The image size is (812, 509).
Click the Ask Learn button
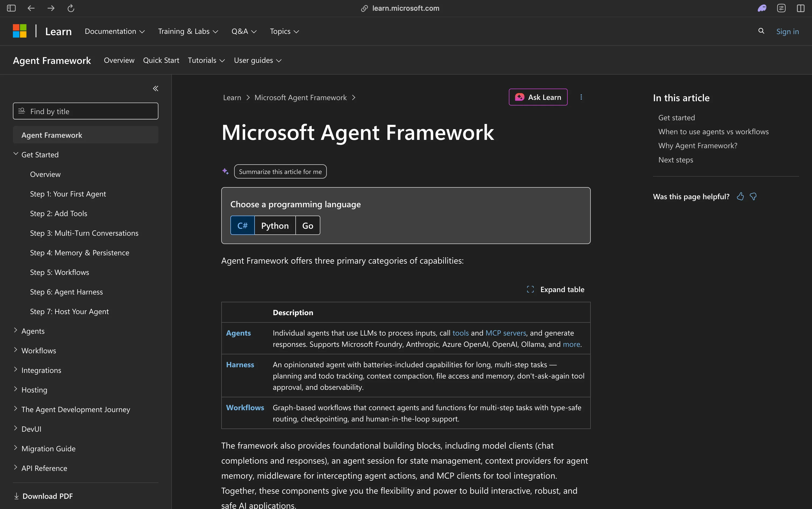[538, 97]
